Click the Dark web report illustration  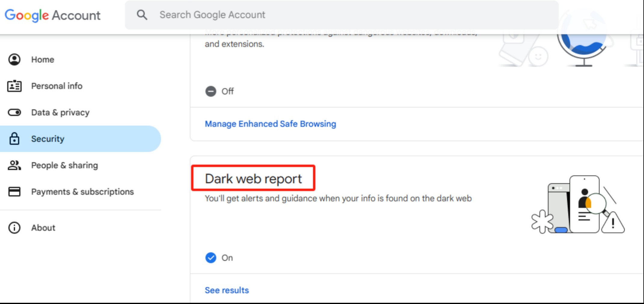click(x=578, y=205)
